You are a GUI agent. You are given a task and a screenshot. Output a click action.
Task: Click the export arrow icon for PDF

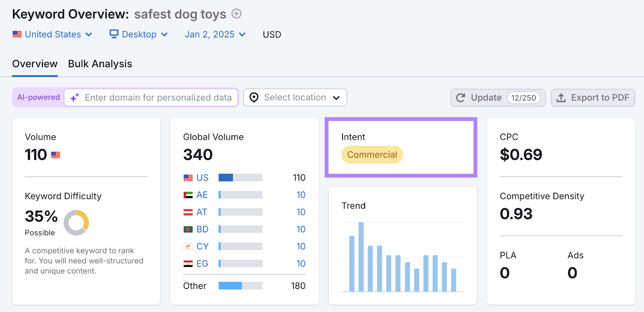561,97
